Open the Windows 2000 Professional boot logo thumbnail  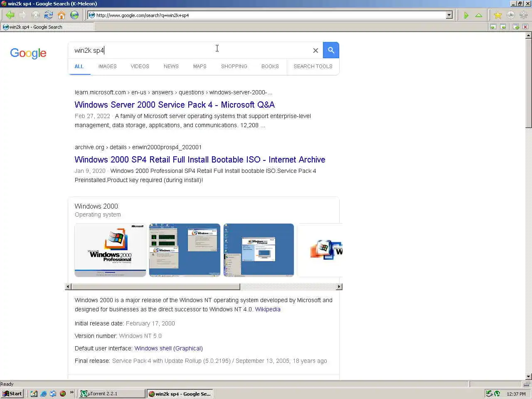tap(110, 250)
